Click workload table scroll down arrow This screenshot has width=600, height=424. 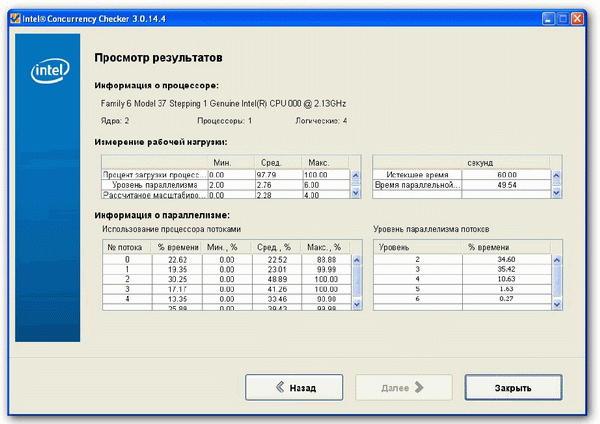pos(355,192)
